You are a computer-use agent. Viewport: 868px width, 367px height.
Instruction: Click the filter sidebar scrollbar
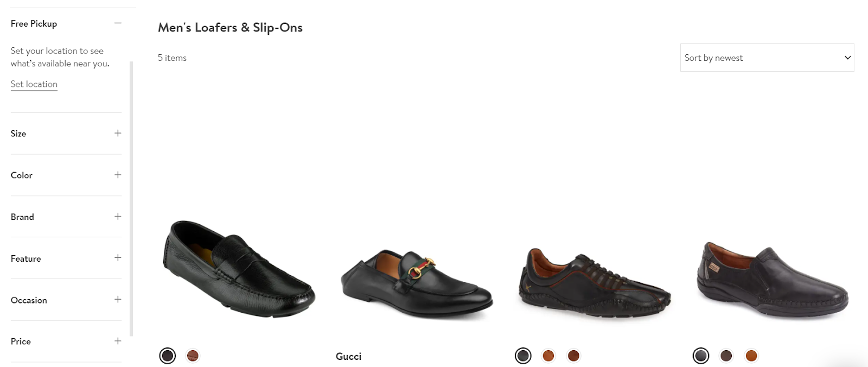131,198
